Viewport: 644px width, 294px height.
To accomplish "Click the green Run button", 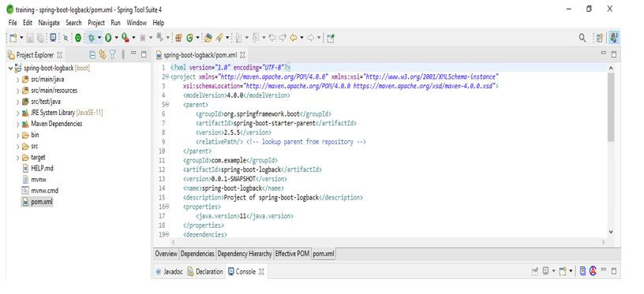I will (108, 38).
